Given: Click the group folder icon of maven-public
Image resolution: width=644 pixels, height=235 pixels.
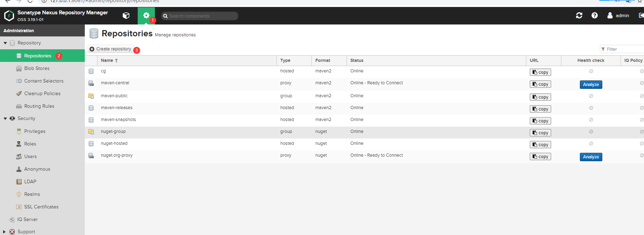Looking at the screenshot, I should [x=91, y=96].
